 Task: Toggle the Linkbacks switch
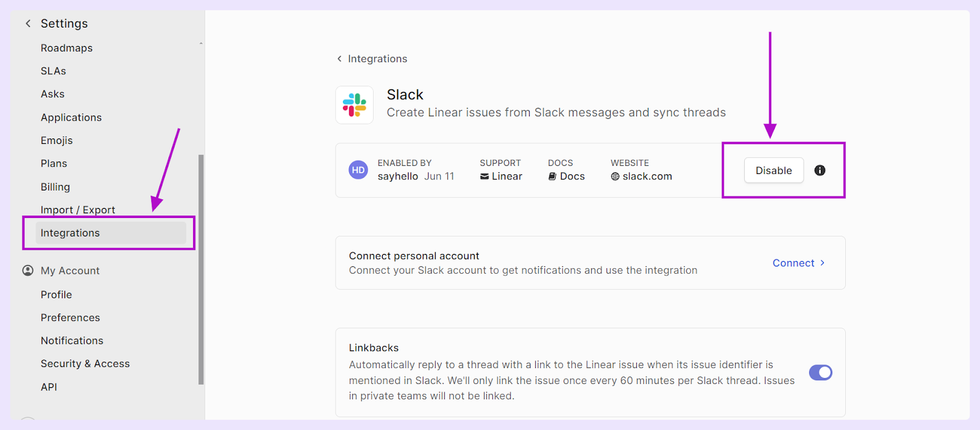point(820,372)
